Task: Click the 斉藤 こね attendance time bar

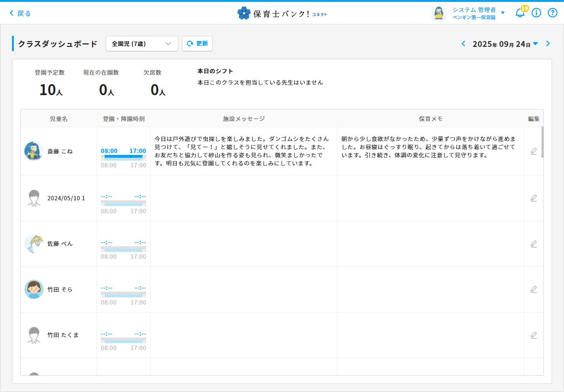Action: [123, 156]
